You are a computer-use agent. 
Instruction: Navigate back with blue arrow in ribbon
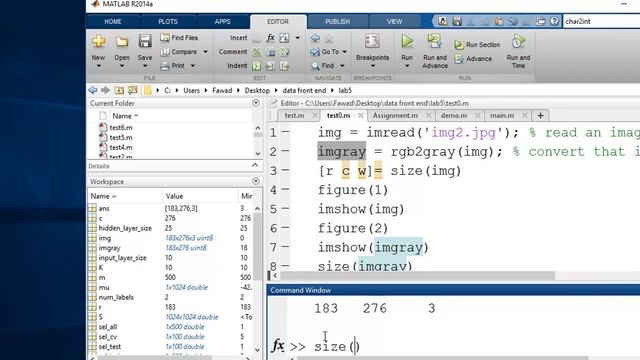pos(315,38)
